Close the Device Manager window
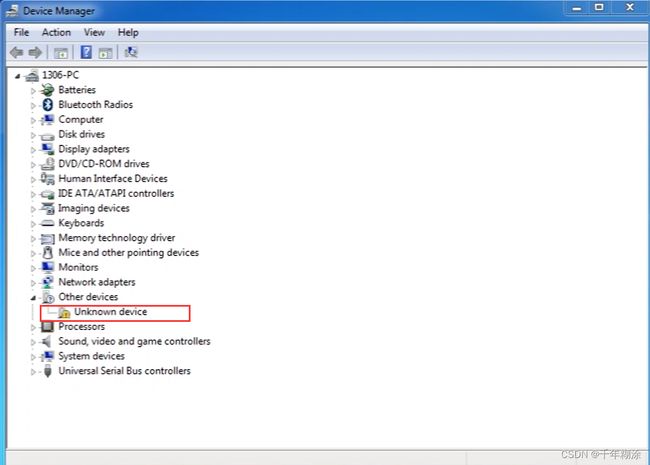650x465 pixels. pyautogui.click(x=630, y=7)
